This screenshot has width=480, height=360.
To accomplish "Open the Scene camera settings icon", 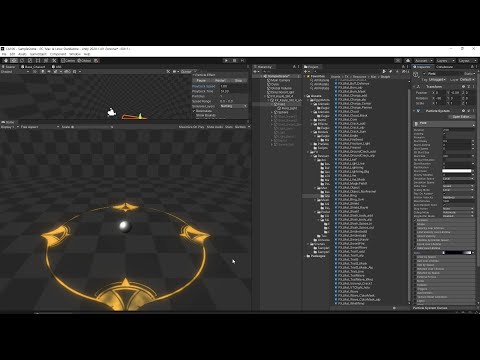I will pos(174,71).
